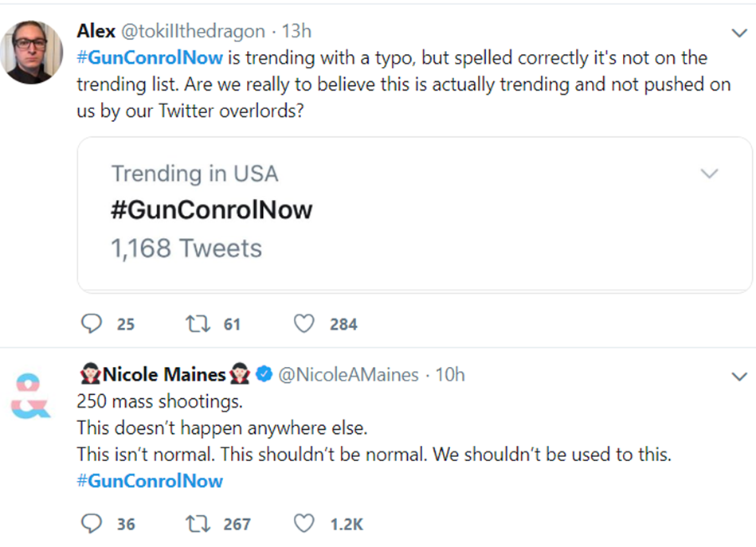Retweet Alex's tweet about the typo hashtag

click(198, 324)
